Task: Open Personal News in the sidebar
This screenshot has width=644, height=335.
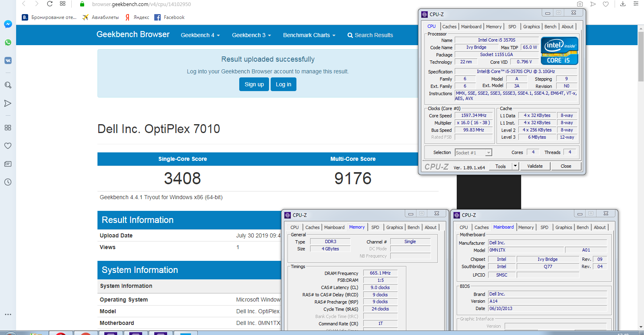Action: 8,164
